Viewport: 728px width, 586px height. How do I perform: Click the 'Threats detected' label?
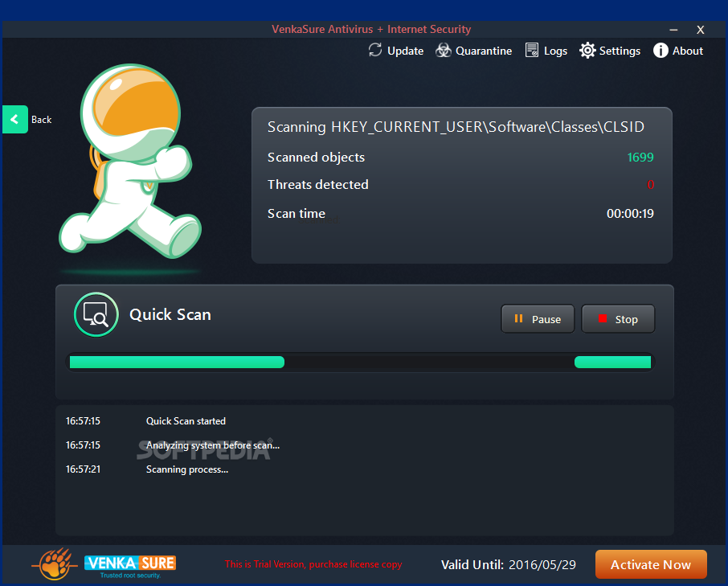318,185
